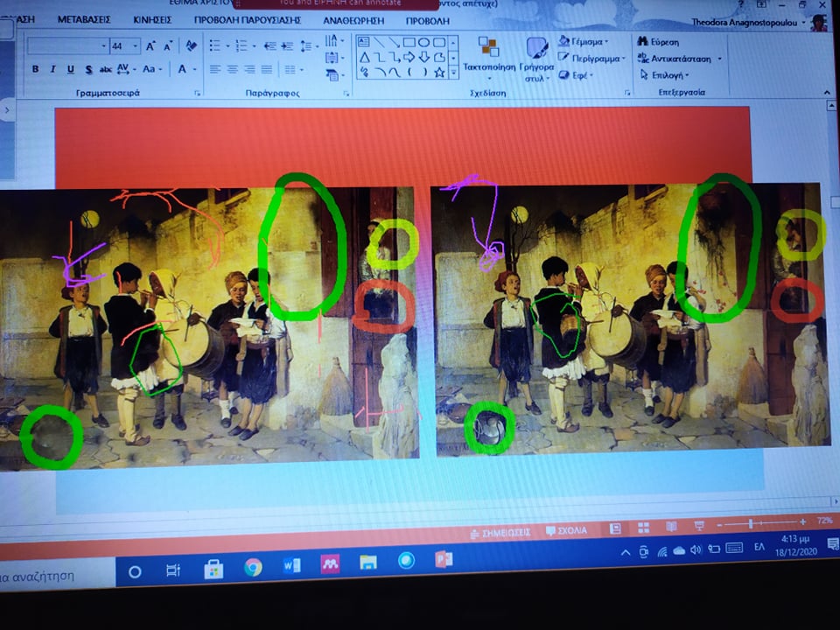Image resolution: width=840 pixels, height=630 pixels.
Task: Click Εφέ shape effects button
Action: (x=577, y=75)
